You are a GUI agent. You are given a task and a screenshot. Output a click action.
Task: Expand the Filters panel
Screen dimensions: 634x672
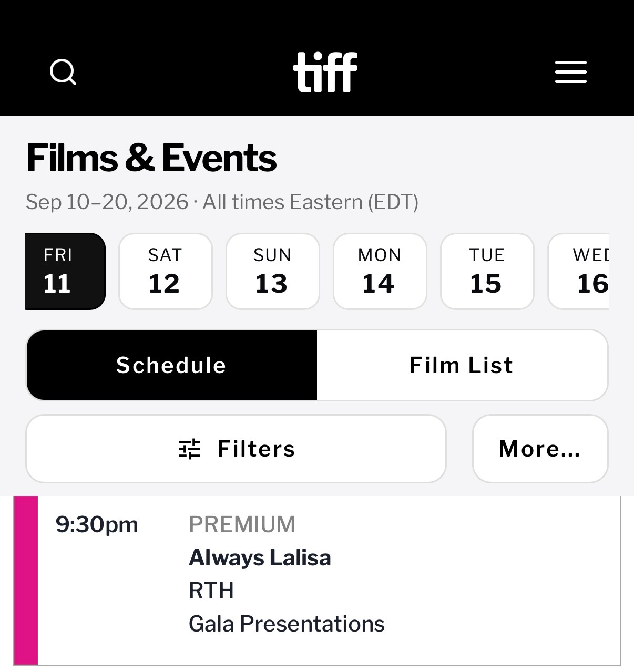click(x=236, y=449)
